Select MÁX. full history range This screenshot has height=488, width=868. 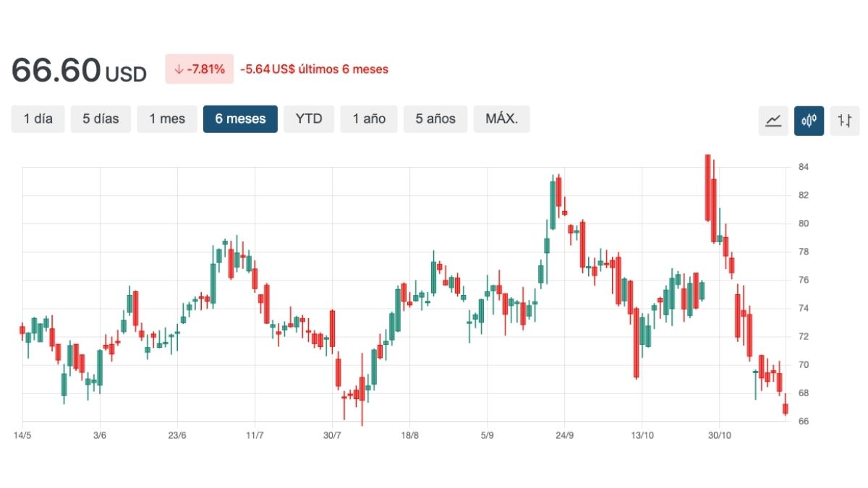501,119
